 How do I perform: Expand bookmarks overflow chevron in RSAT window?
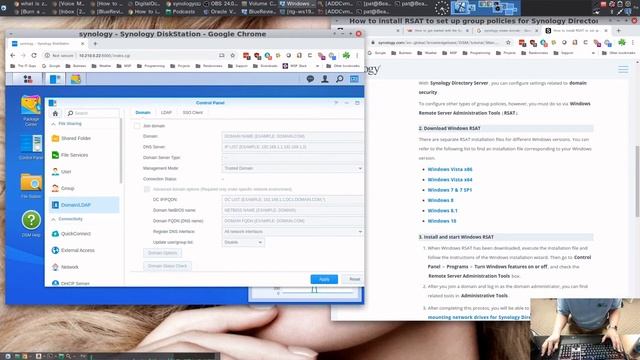coord(593,53)
